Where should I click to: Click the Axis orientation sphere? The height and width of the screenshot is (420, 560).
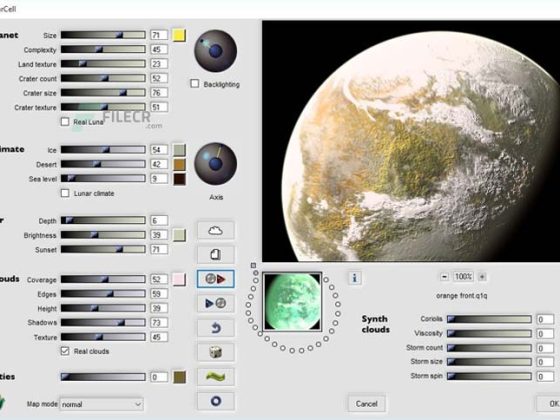[215, 164]
